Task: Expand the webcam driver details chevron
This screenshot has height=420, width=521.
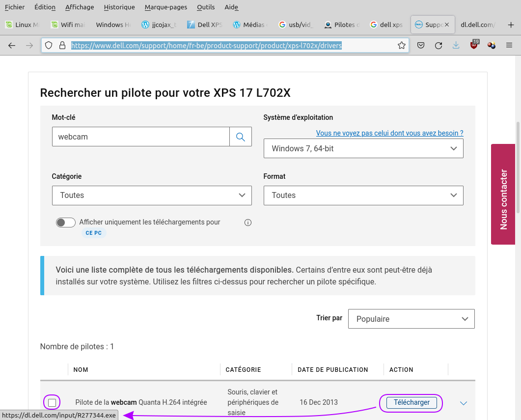Action: point(463,403)
